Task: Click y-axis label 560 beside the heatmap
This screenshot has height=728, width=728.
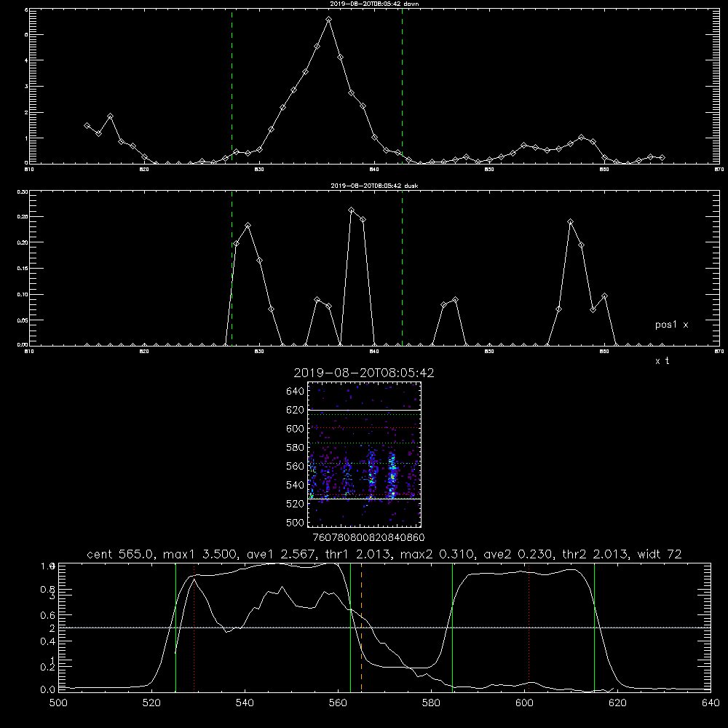Action: click(296, 466)
